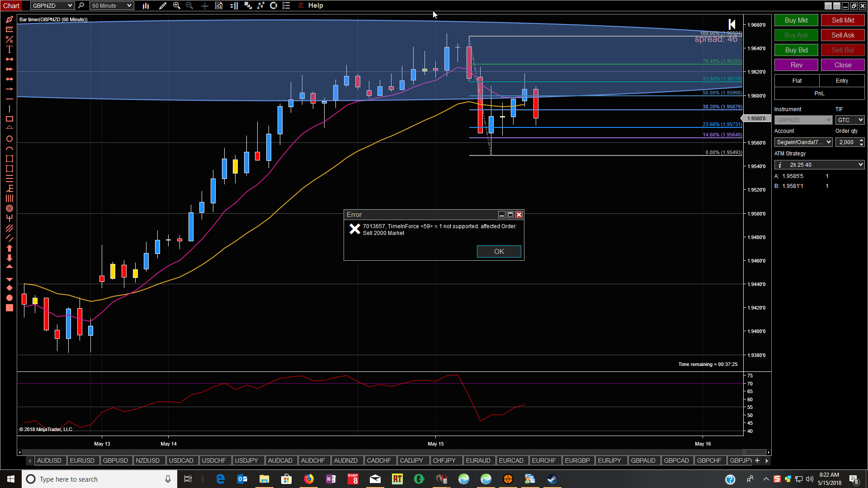868x488 pixels.
Task: Open the Help menu
Action: pyautogui.click(x=316, y=5)
